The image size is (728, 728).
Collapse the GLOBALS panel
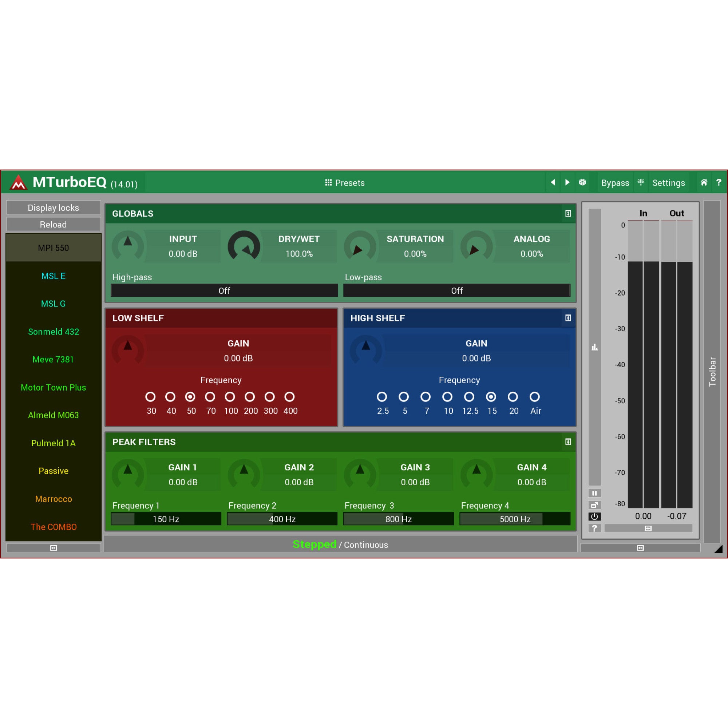pyautogui.click(x=568, y=213)
